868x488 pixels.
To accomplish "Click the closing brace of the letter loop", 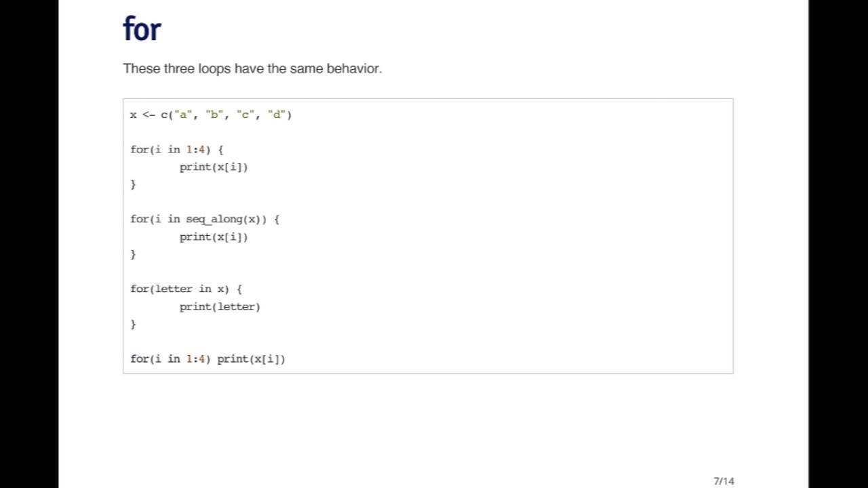I will pyautogui.click(x=133, y=324).
